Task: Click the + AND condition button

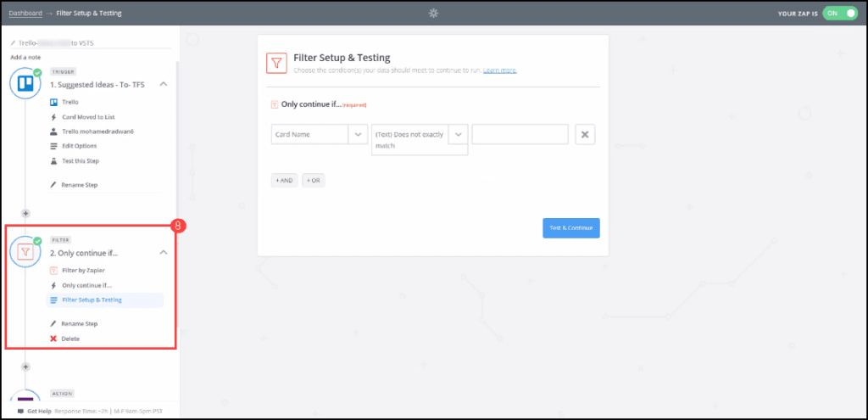Action: pos(283,180)
